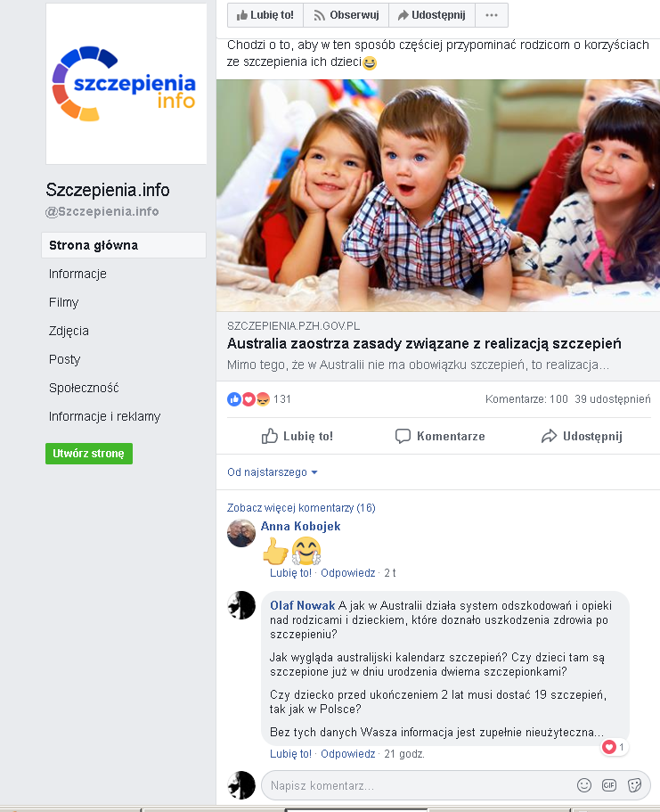Viewport: 660px width, 812px height.
Task: Toggle Obserwuj follow on the page
Action: [346, 15]
